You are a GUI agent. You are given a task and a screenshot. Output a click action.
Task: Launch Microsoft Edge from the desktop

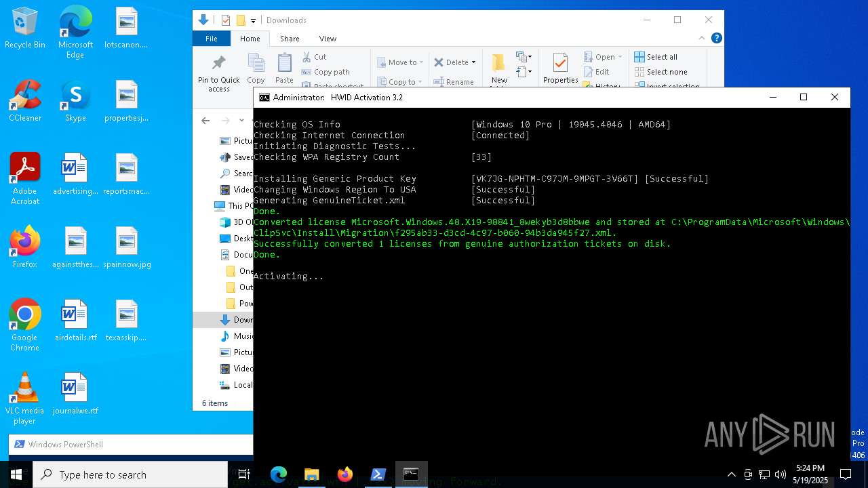75,32
